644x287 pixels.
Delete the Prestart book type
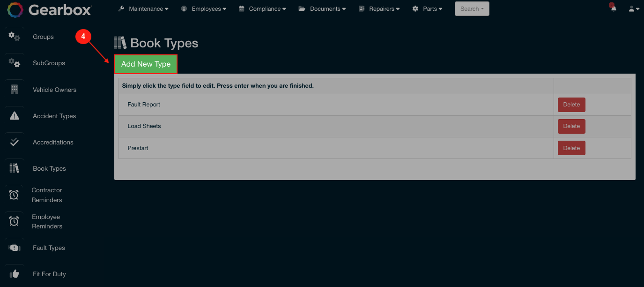571,148
